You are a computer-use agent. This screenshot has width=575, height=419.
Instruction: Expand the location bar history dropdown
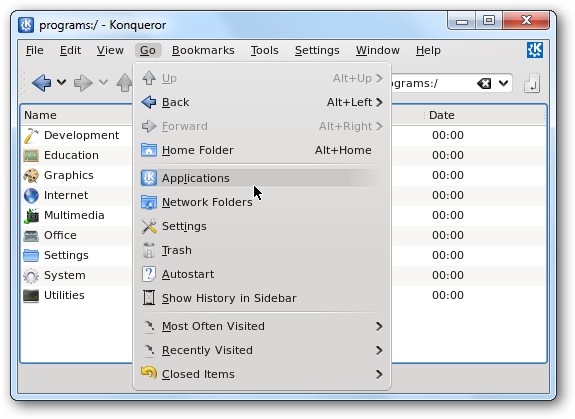point(503,83)
